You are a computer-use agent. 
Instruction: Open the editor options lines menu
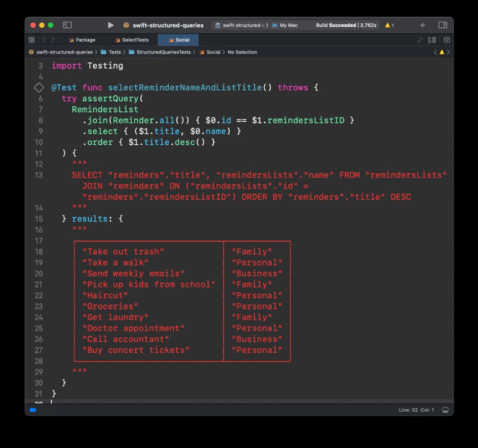coord(432,40)
